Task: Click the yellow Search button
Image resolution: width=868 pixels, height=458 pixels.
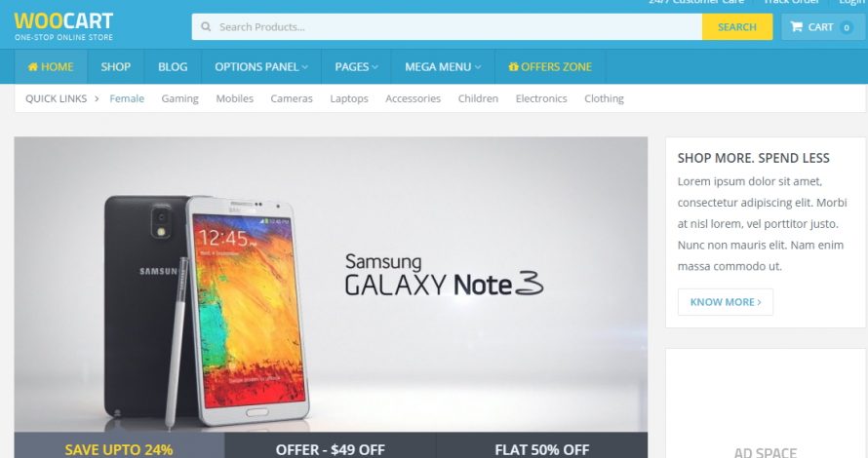Action: (x=736, y=26)
